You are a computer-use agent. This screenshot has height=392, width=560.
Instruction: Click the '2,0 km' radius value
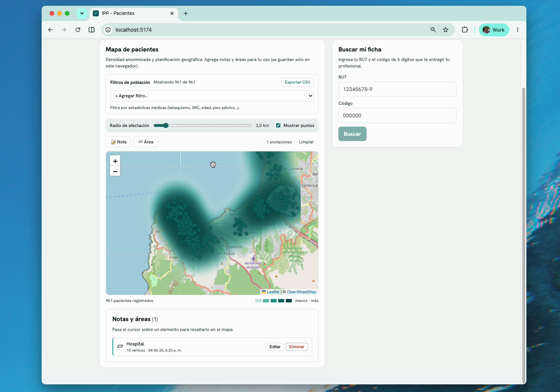tap(262, 125)
